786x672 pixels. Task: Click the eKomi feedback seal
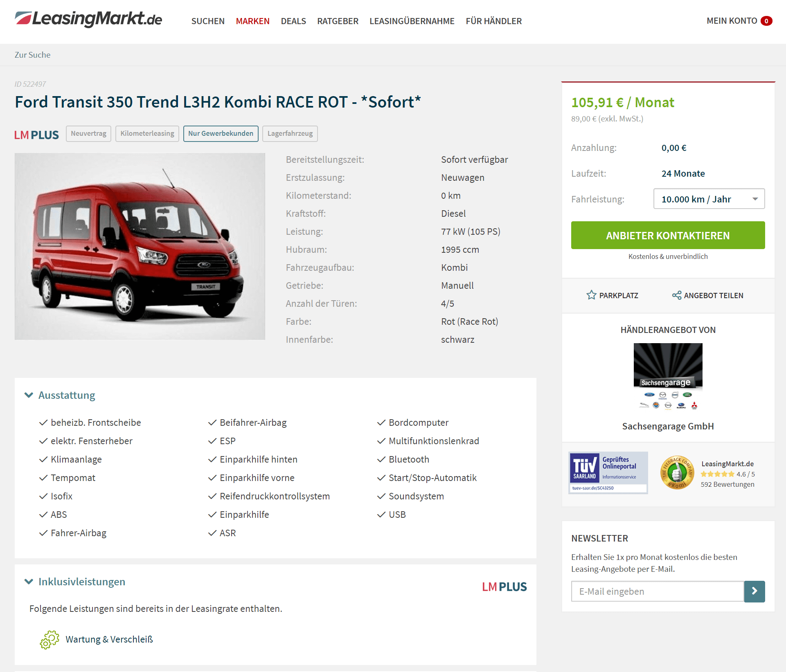(677, 472)
